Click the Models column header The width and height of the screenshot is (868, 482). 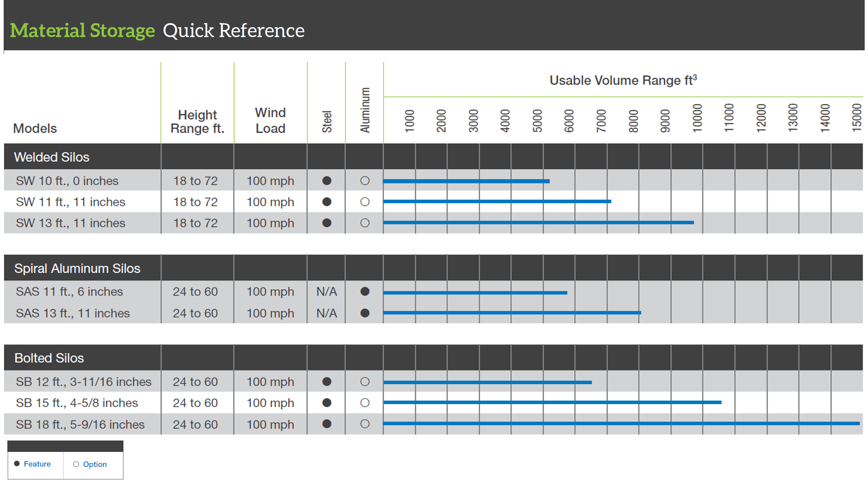pos(35,128)
